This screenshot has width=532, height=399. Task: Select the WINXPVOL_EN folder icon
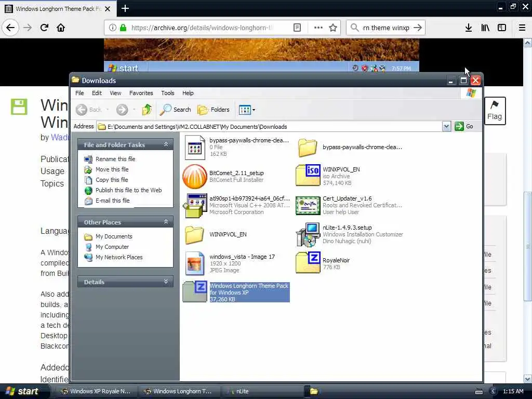click(x=194, y=235)
